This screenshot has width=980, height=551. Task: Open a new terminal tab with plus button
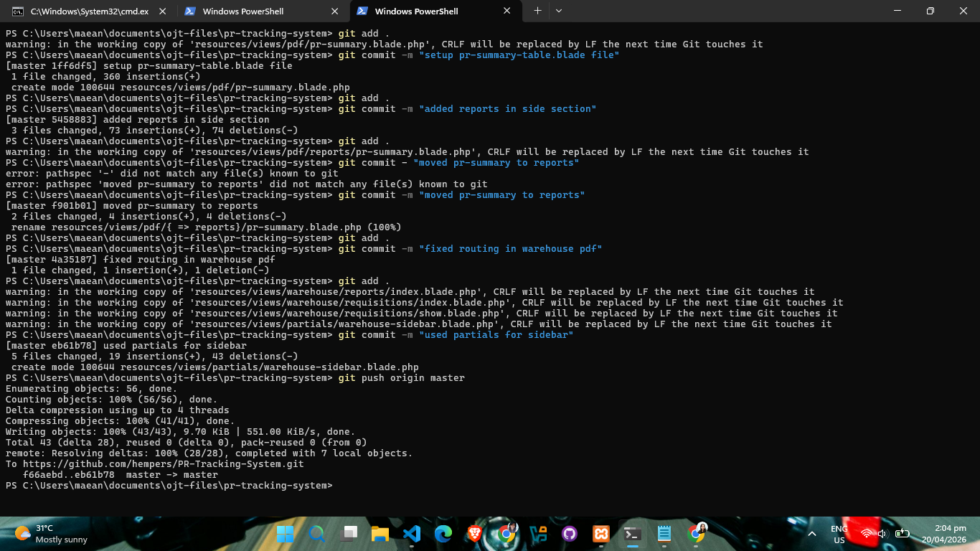[537, 11]
